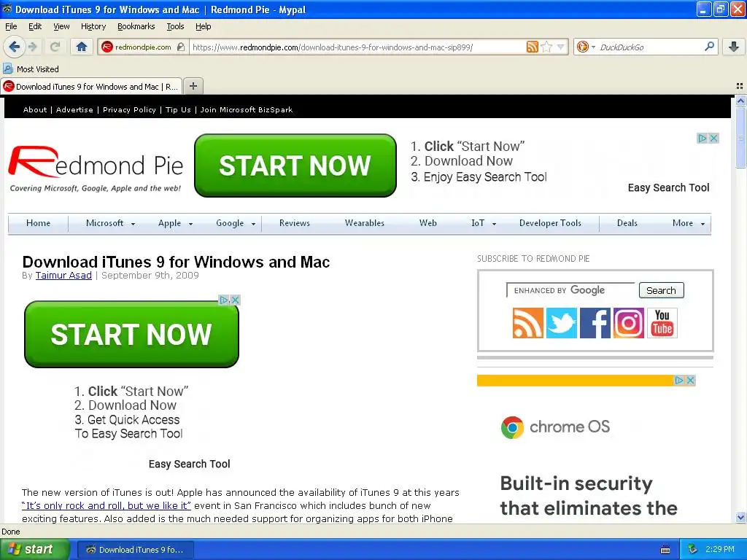Open the Redmond Pie RSS subscribe icon
Screen dimensions: 747x560
click(527, 322)
